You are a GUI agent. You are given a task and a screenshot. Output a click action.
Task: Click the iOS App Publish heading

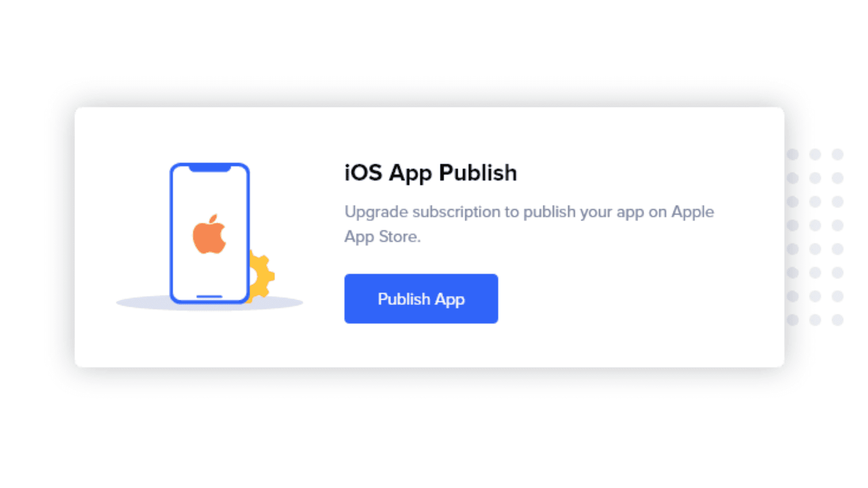click(x=430, y=173)
